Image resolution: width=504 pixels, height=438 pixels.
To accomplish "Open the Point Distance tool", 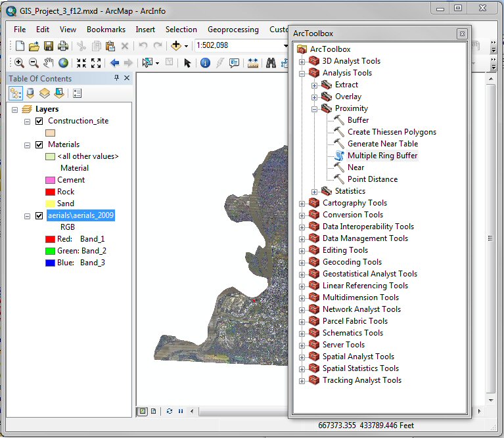I will [373, 179].
